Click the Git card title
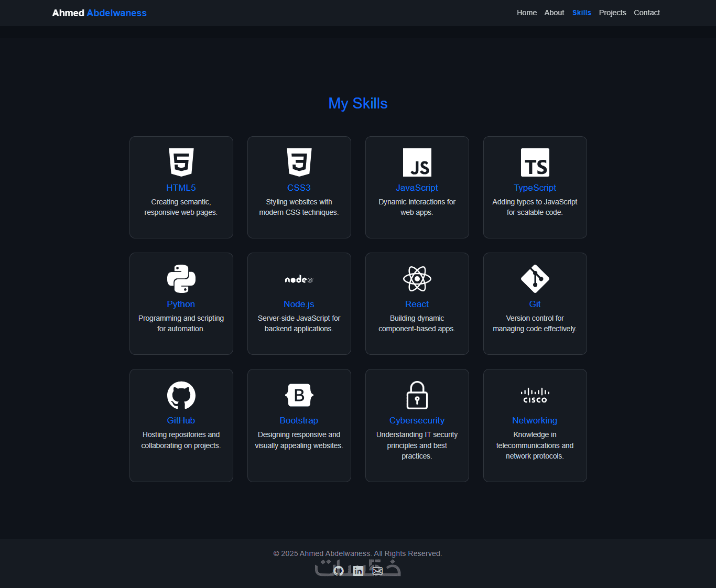The image size is (716, 588). (535, 304)
